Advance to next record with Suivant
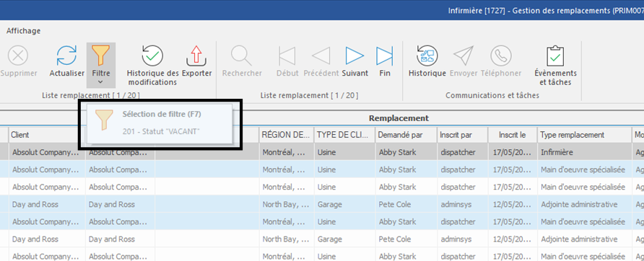 coord(354,56)
